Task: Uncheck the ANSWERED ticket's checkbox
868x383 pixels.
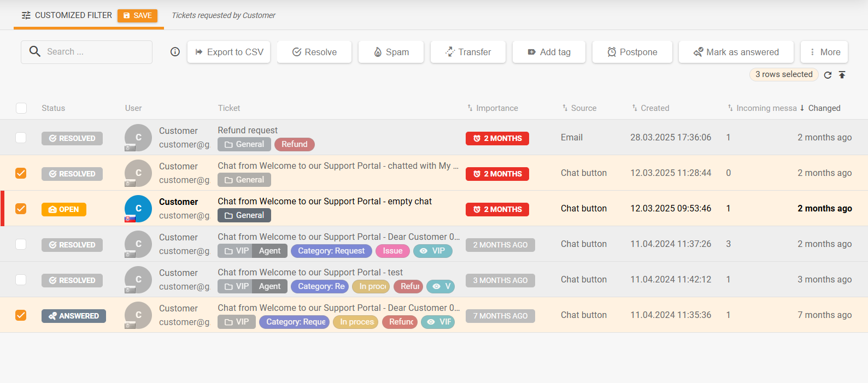Action: (x=21, y=315)
